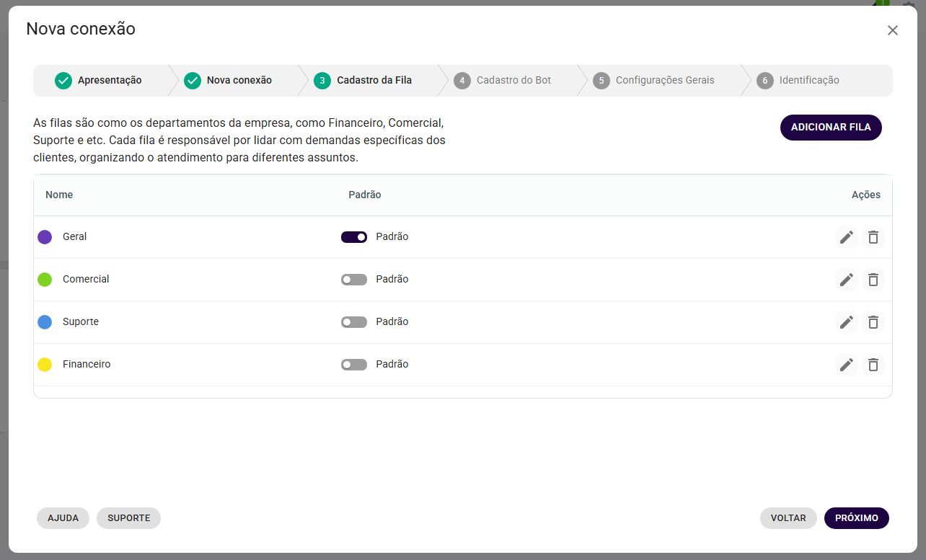Disable the Padrão toggle for Geral

point(354,237)
